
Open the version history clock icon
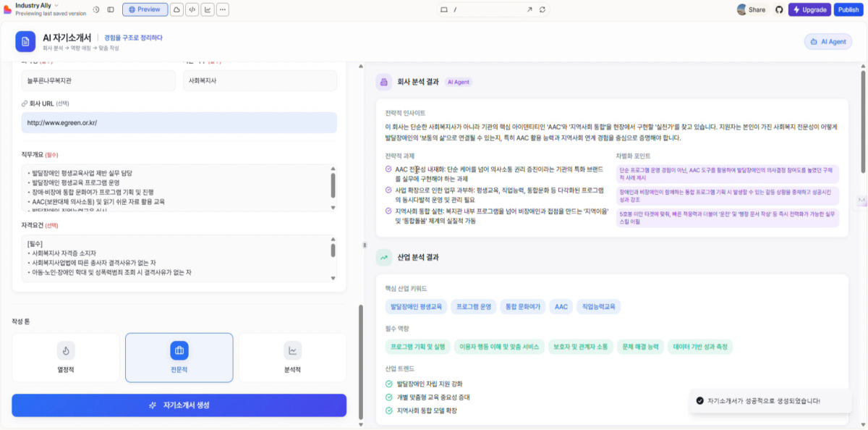pyautogui.click(x=96, y=9)
